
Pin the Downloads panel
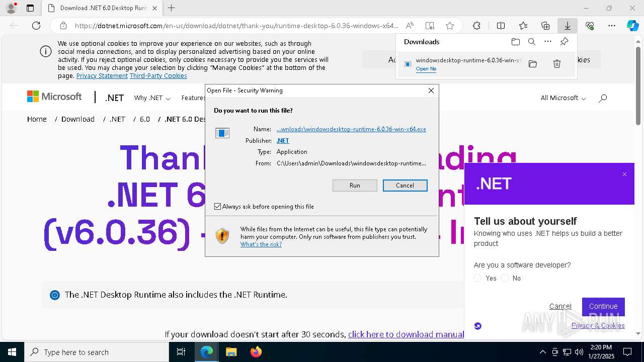pyautogui.click(x=564, y=42)
